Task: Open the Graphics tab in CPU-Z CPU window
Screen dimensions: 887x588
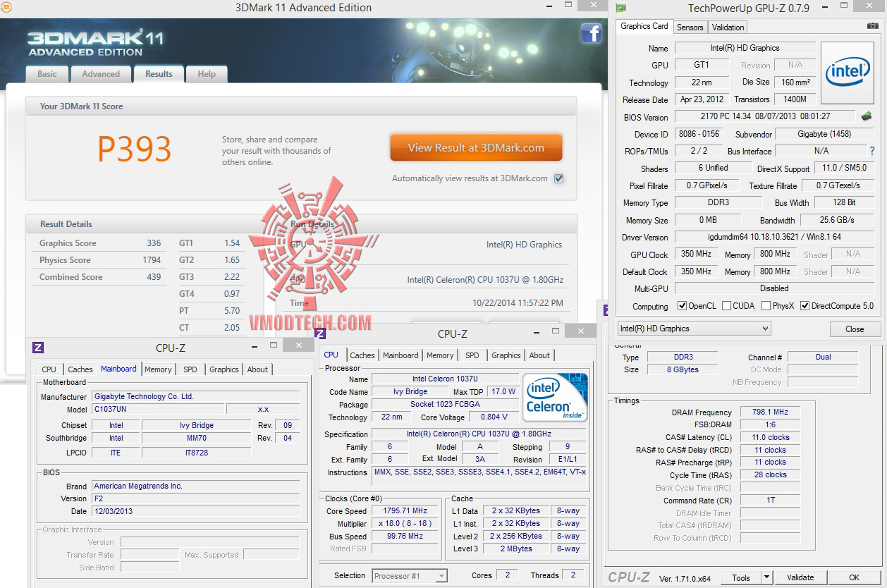Action: [x=506, y=355]
